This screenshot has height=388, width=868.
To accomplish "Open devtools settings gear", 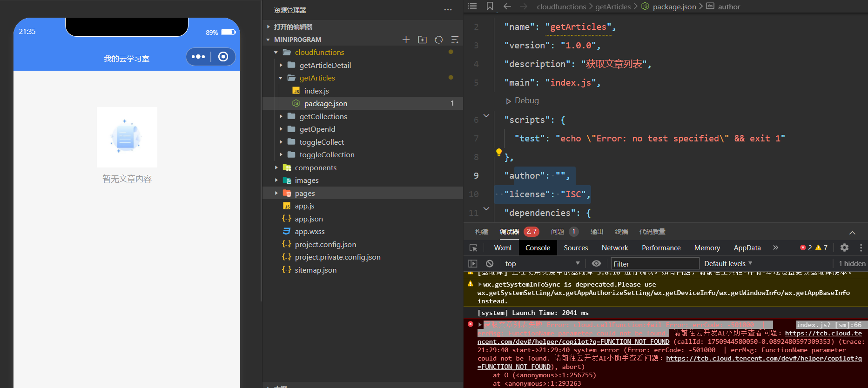I will 844,248.
